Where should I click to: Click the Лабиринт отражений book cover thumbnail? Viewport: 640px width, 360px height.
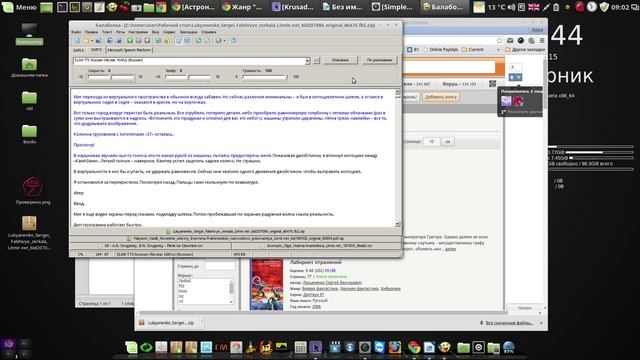[267, 285]
